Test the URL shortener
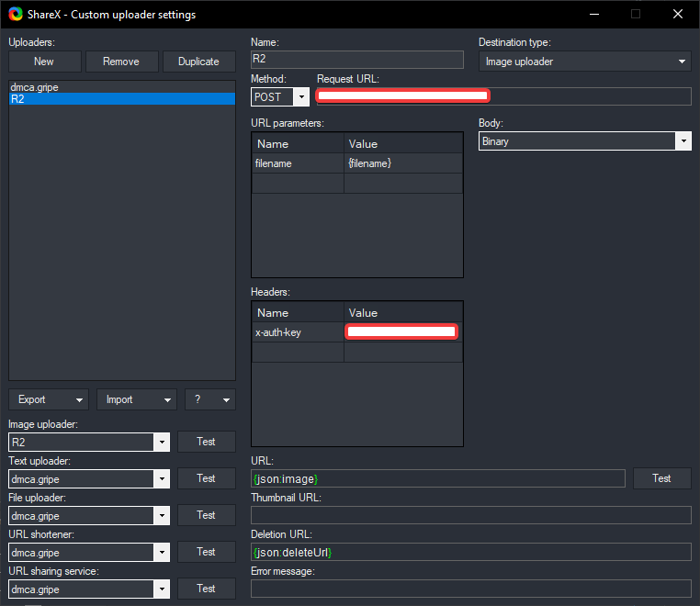The image size is (700, 606). coord(207,552)
